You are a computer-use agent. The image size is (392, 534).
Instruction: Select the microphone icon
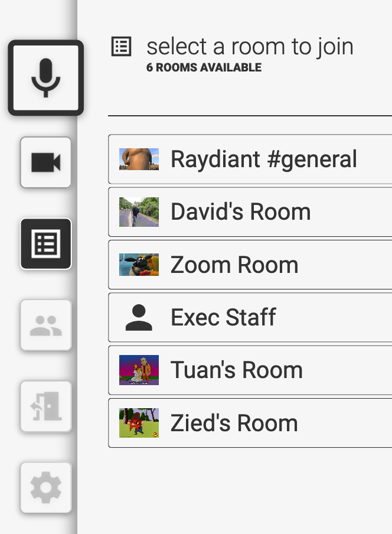point(45,79)
